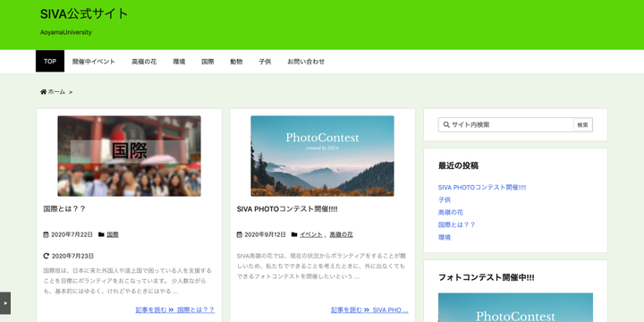This screenshot has width=644, height=322.
Task: Click フォトコンテスト開催中!!! heading
Action: coord(487,277)
